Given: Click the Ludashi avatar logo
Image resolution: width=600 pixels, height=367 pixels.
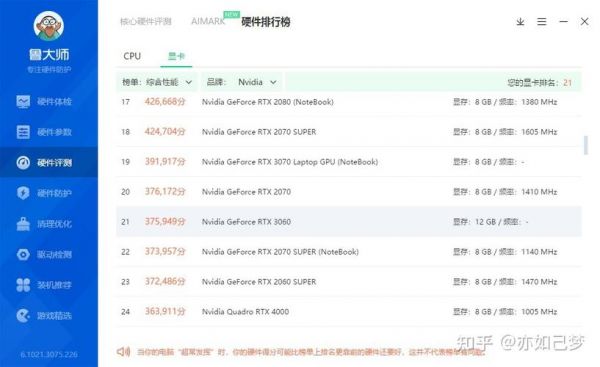Looking at the screenshot, I should (49, 26).
